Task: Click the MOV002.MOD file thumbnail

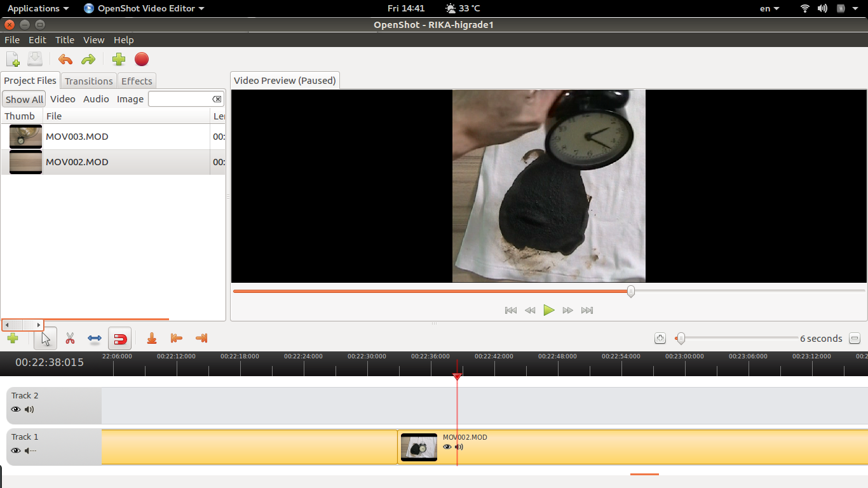Action: (25, 162)
